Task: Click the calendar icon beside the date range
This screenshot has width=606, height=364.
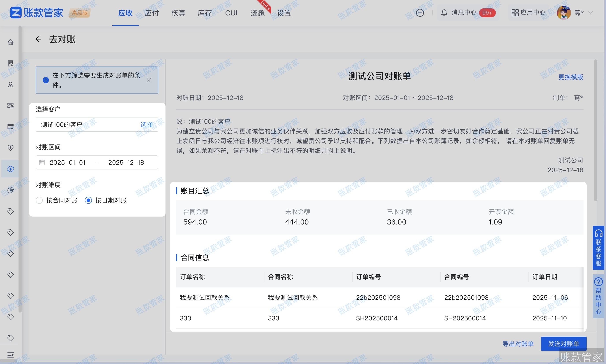Action: [x=42, y=162]
